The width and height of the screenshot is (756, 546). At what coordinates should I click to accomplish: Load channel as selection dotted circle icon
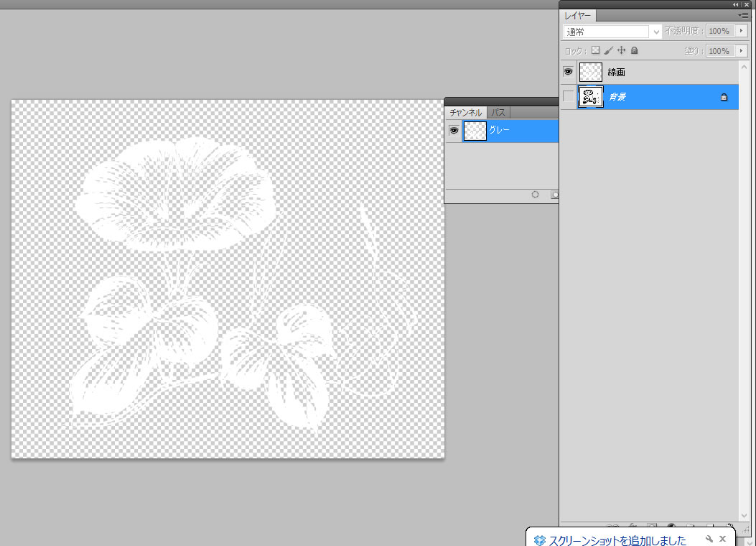click(x=535, y=195)
